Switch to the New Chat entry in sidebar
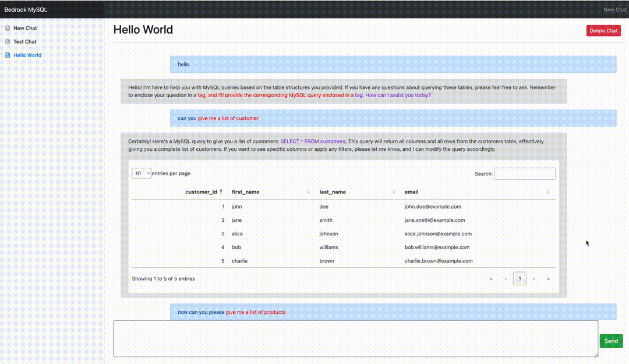The width and height of the screenshot is (629, 364). tap(24, 28)
